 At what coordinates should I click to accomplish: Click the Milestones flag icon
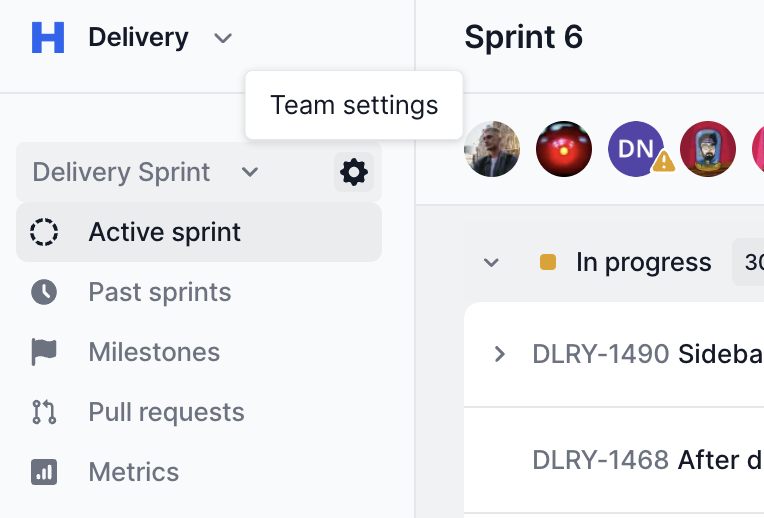[44, 352]
